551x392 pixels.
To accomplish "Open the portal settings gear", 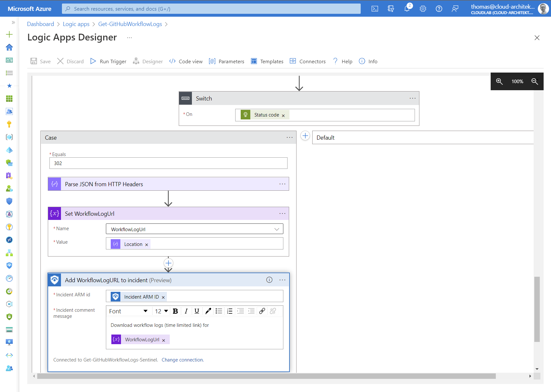I will 423,9.
